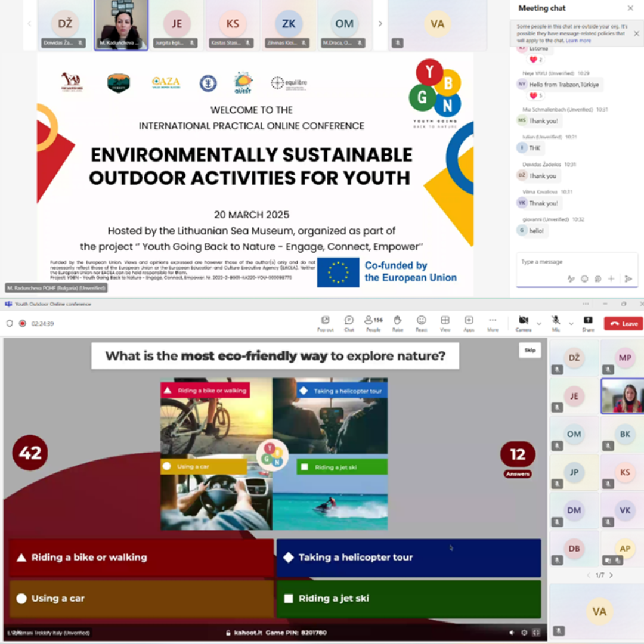Select the JP participant tile in lower grid
This screenshot has width=644, height=644.
click(574, 472)
